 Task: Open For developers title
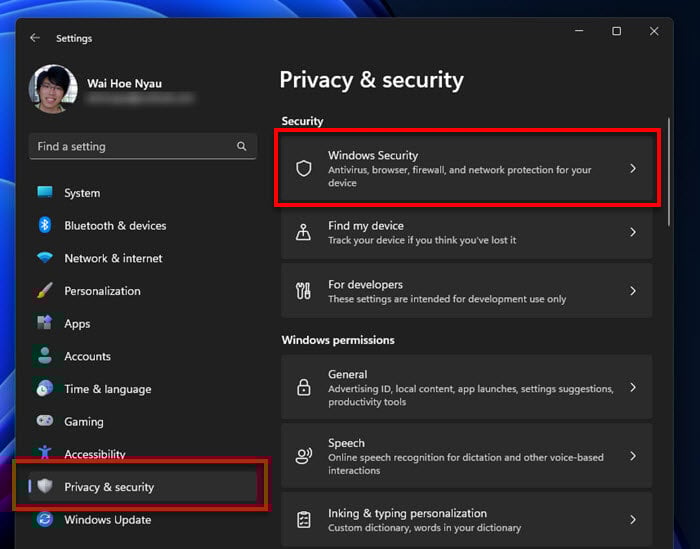[x=365, y=284]
